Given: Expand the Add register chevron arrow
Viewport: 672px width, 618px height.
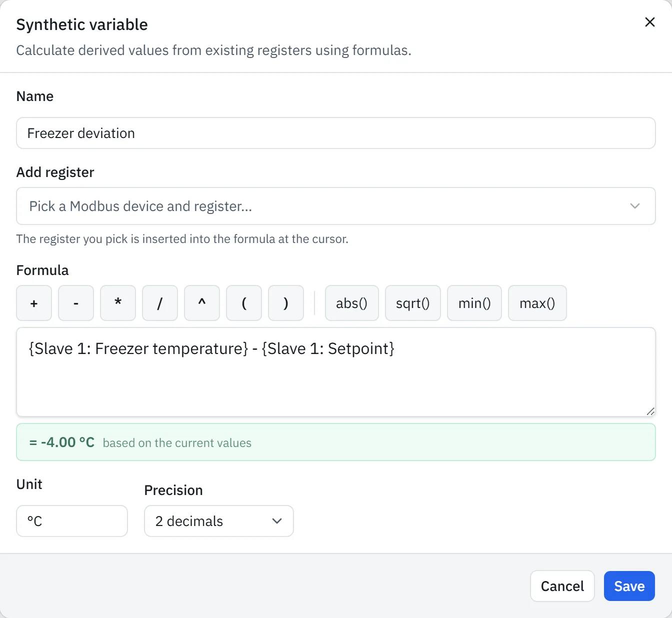Looking at the screenshot, I should pos(635,206).
